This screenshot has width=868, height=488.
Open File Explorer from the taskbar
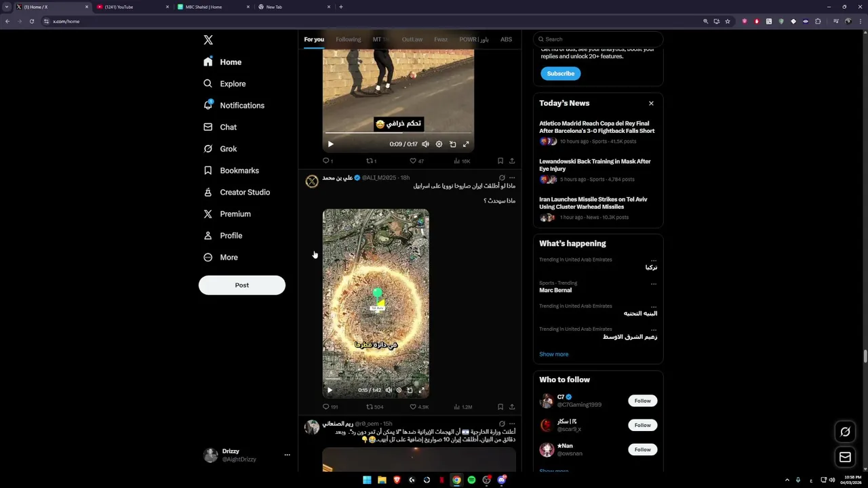point(382,480)
